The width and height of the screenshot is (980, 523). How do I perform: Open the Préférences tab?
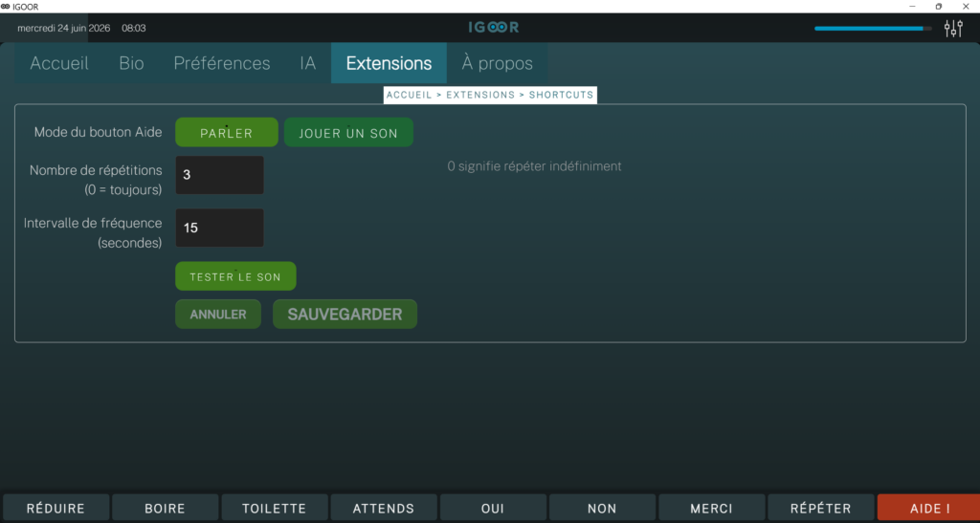coord(222,63)
